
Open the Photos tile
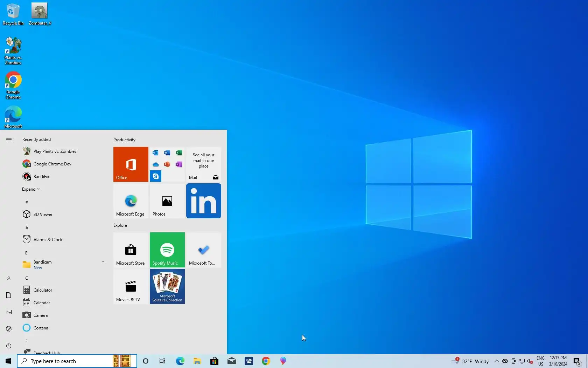click(167, 201)
